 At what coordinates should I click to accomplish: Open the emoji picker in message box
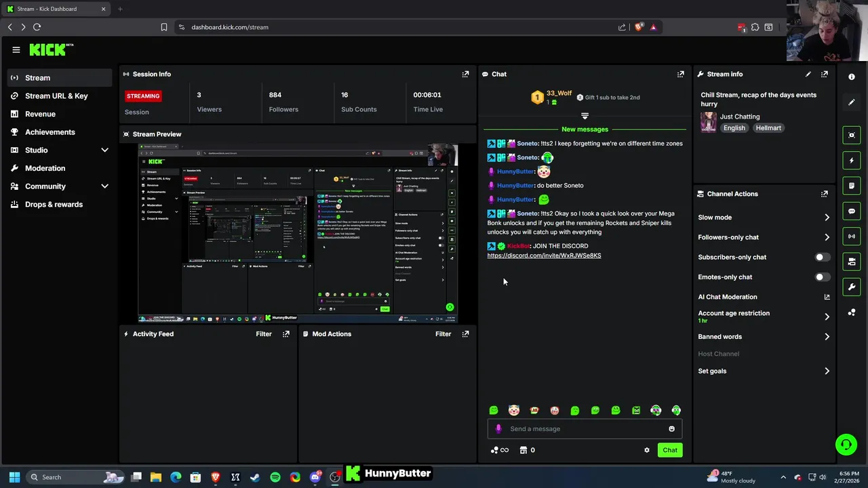coord(672,428)
